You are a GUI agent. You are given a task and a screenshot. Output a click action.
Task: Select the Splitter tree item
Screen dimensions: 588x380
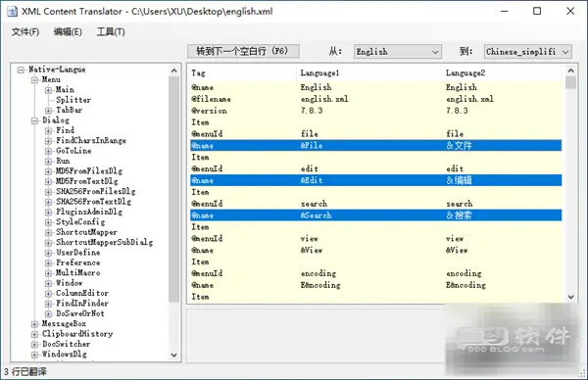[73, 100]
